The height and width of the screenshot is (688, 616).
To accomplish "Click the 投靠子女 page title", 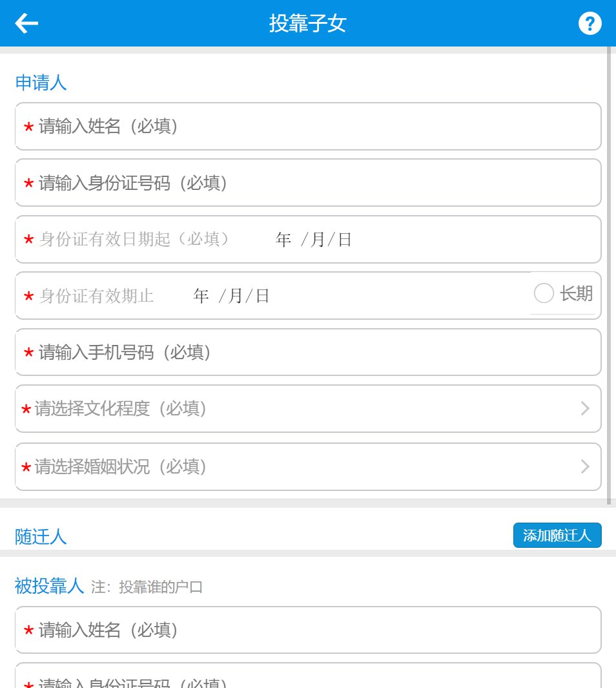I will click(x=308, y=24).
